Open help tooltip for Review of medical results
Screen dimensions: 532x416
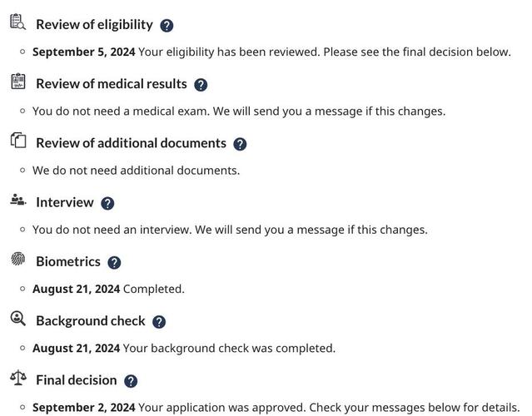coord(201,85)
